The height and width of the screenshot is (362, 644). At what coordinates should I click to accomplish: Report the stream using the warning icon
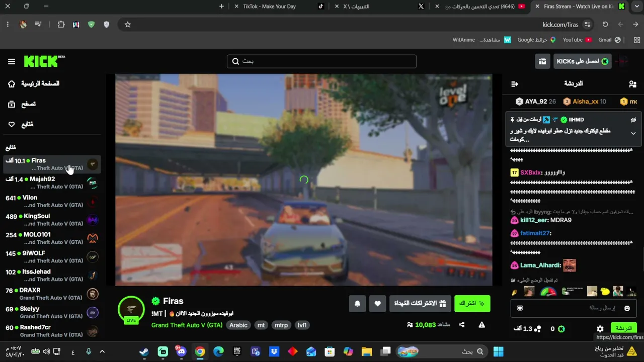(x=481, y=325)
